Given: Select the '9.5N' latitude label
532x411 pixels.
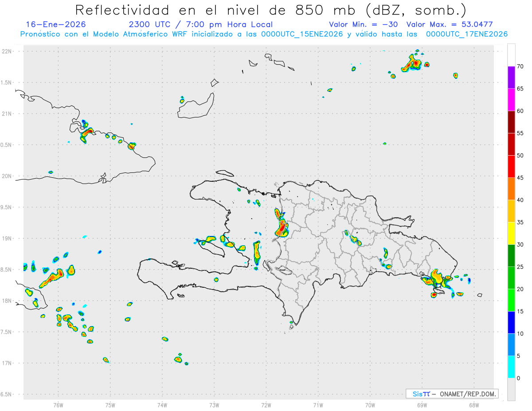Looking at the screenshot, I should tap(7, 207).
